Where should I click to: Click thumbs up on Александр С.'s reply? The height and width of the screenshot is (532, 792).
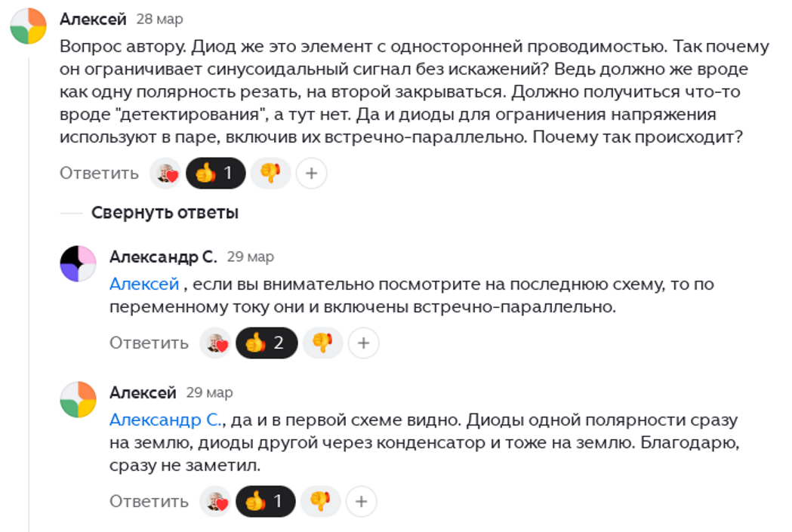point(267,342)
